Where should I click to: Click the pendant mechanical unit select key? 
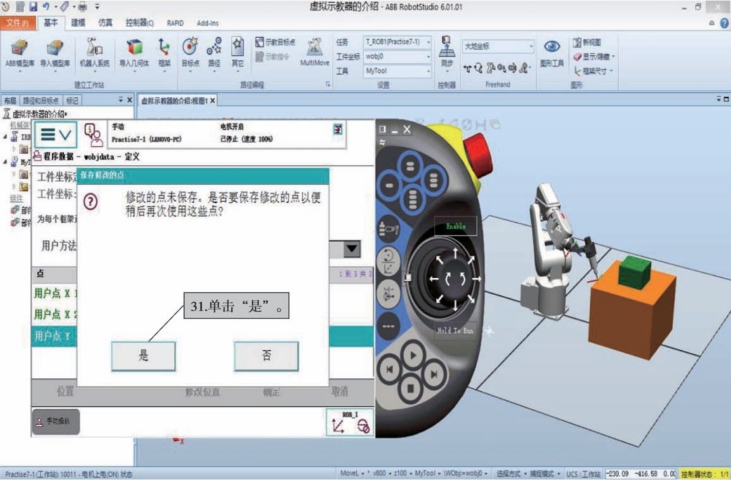(x=388, y=229)
